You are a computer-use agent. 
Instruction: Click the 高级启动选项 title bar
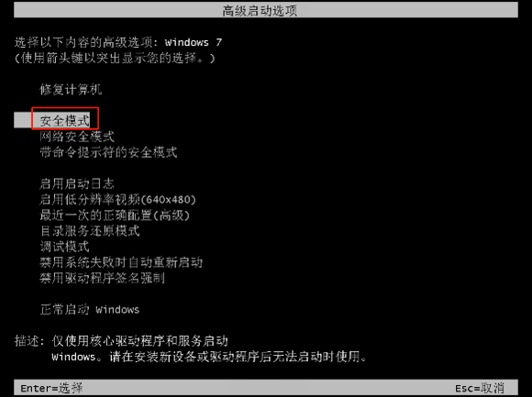pyautogui.click(x=266, y=10)
